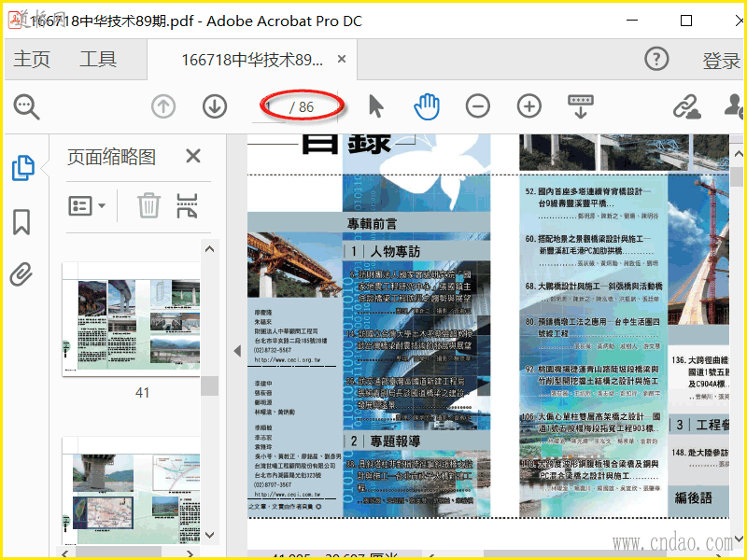The width and height of the screenshot is (747, 560).
Task: Click the 目錄 title on the page
Action: pyautogui.click(x=346, y=143)
